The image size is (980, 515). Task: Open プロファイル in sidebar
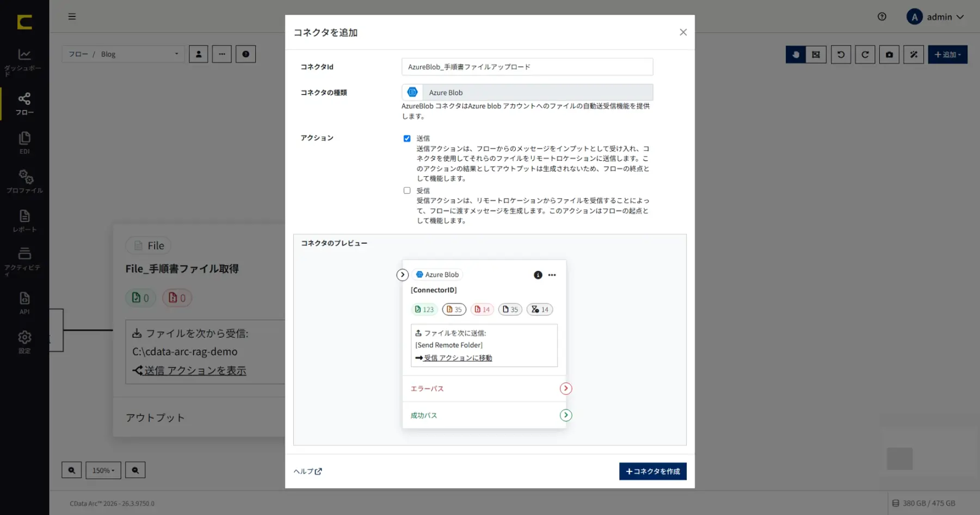tap(24, 182)
